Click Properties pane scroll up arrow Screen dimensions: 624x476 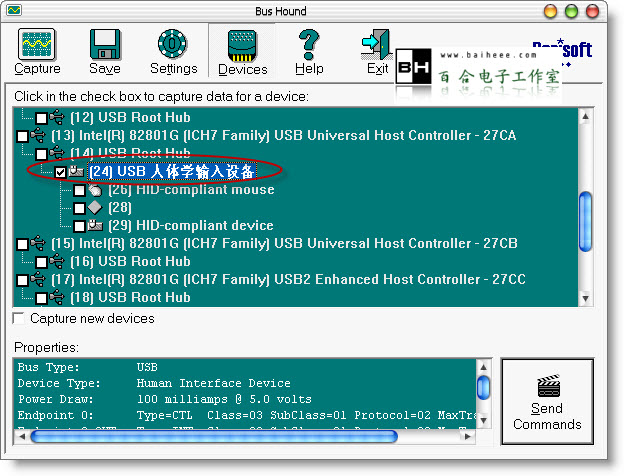(x=483, y=367)
